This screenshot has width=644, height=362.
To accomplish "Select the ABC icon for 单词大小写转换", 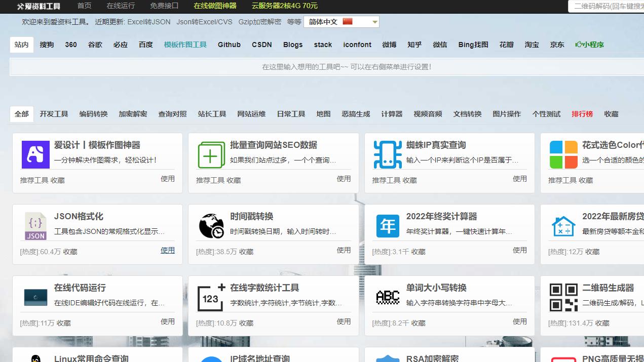I will point(388,298).
